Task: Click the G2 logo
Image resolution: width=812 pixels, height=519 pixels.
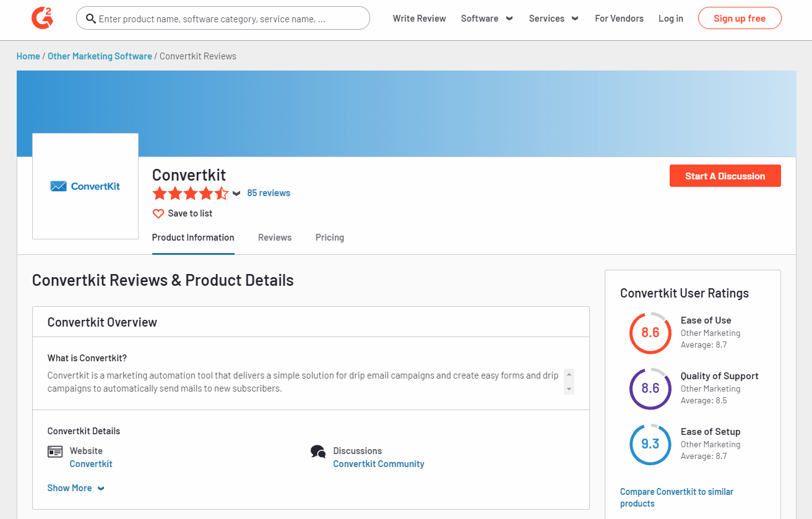Action: (x=42, y=19)
